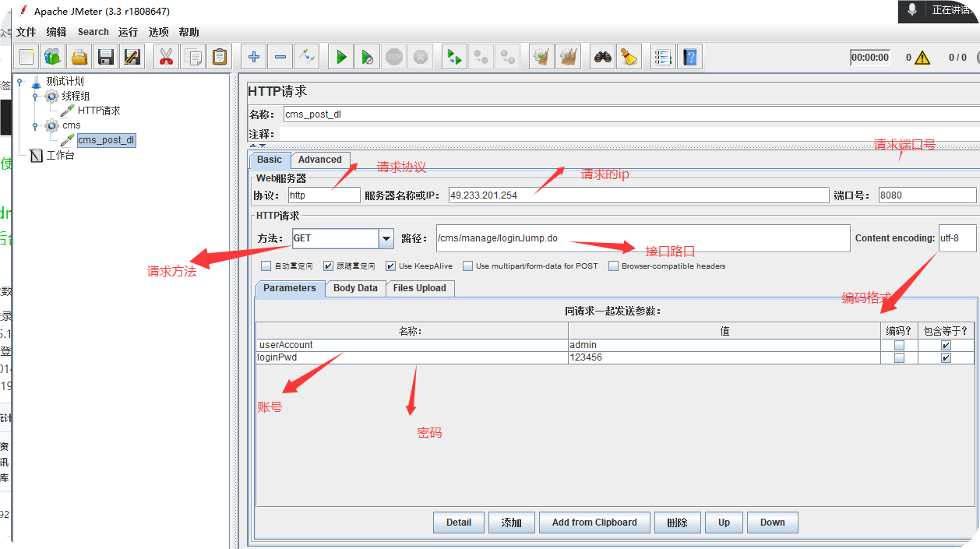Image resolution: width=980 pixels, height=549 pixels.
Task: Open the 编辑 menu
Action: (56, 32)
